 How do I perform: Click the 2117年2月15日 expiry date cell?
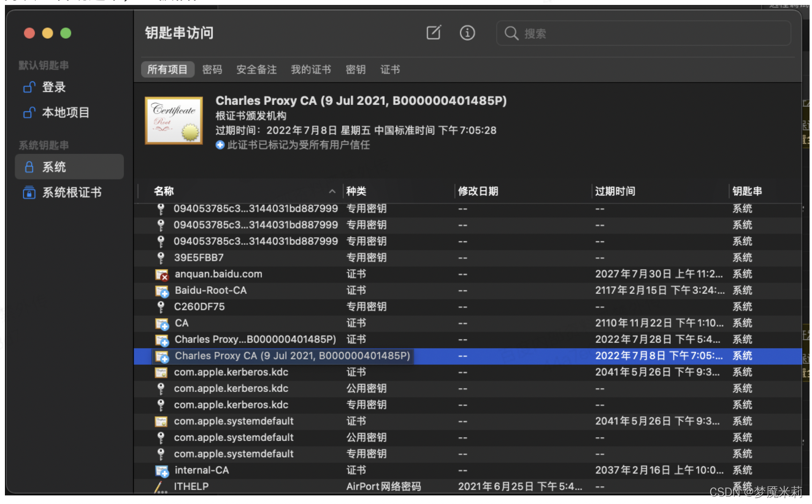(661, 291)
